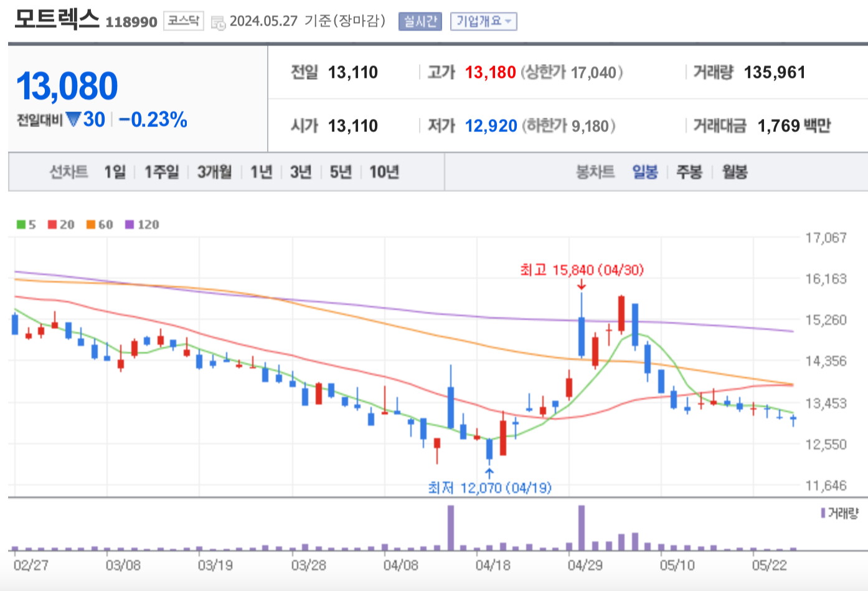868x591 pixels.
Task: Click the calendar icon beside 2024.05.27
Action: pyautogui.click(x=218, y=23)
